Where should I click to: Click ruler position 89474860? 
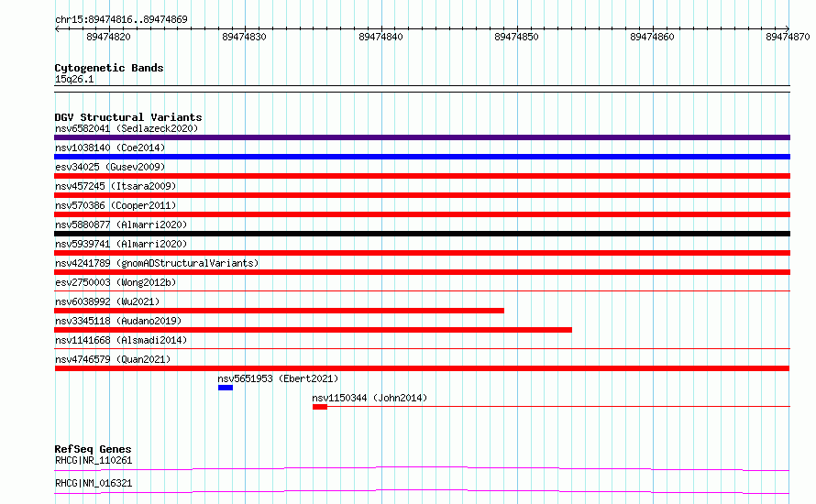pyautogui.click(x=652, y=37)
